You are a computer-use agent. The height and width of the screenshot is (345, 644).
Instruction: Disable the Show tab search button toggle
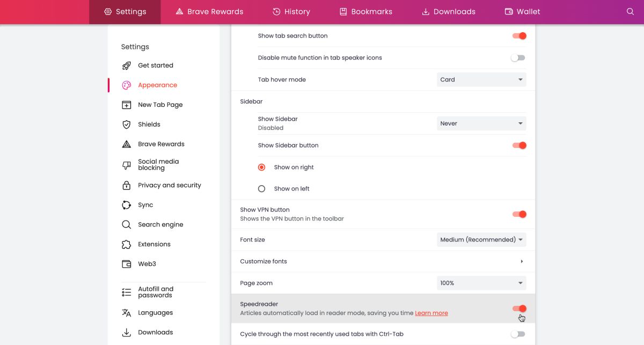coord(518,36)
